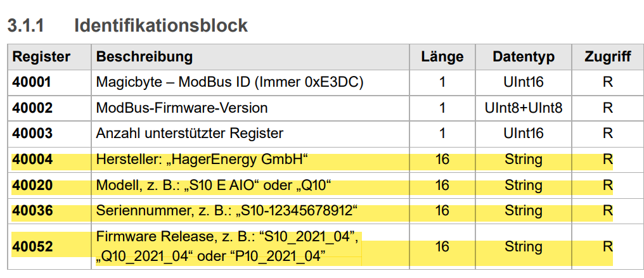Click highlighted register number 40004
Screen dimensions: 644x278
pos(32,160)
